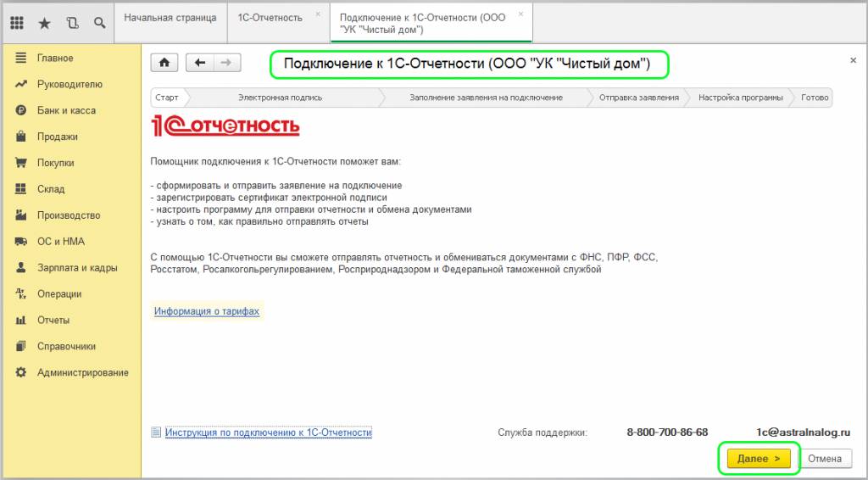This screenshot has width=868, height=480.
Task: Open the Производство section
Action: coord(69,215)
